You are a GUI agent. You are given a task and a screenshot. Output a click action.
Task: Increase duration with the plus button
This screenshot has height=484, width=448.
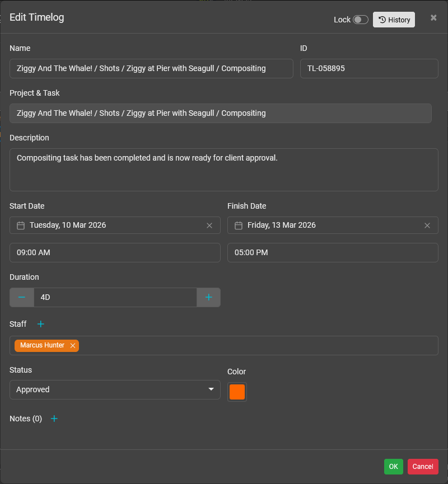(208, 298)
